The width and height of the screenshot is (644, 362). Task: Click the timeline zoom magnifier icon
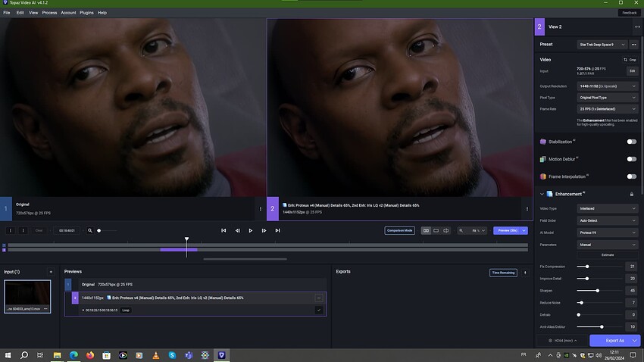(x=90, y=231)
